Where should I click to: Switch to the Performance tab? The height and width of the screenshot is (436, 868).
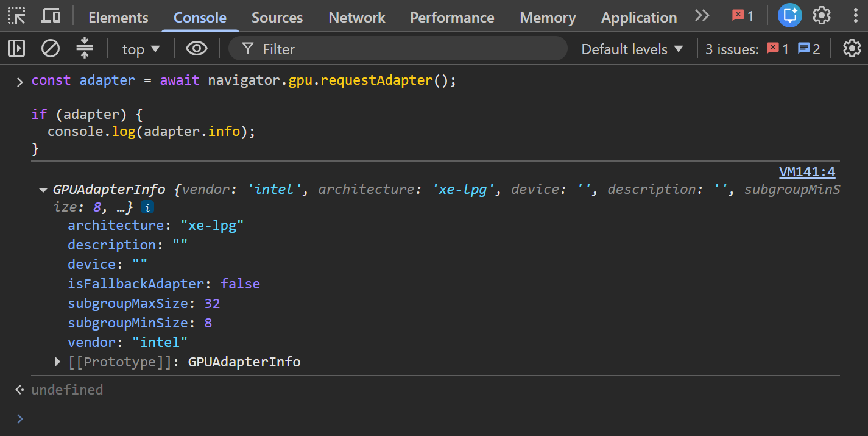[x=452, y=18]
